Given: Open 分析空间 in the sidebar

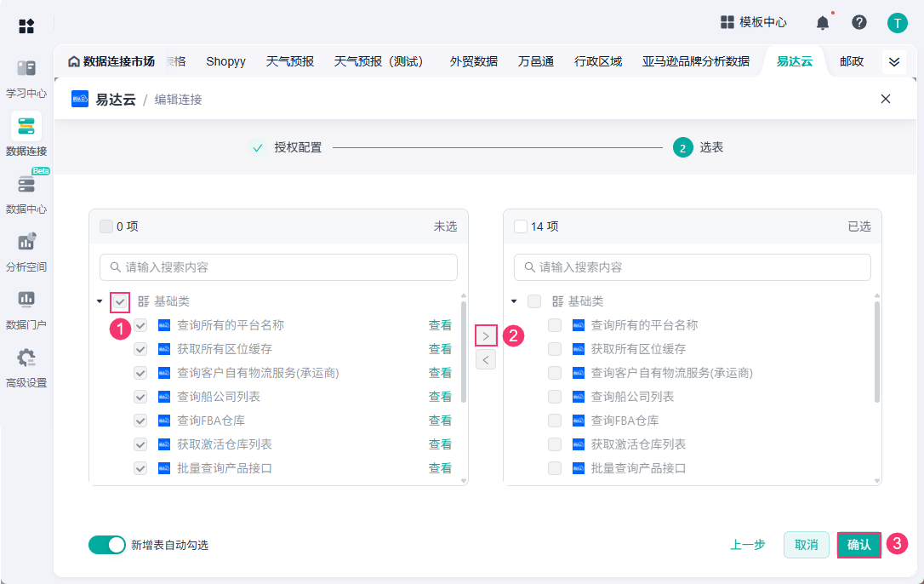Looking at the screenshot, I should click(26, 252).
